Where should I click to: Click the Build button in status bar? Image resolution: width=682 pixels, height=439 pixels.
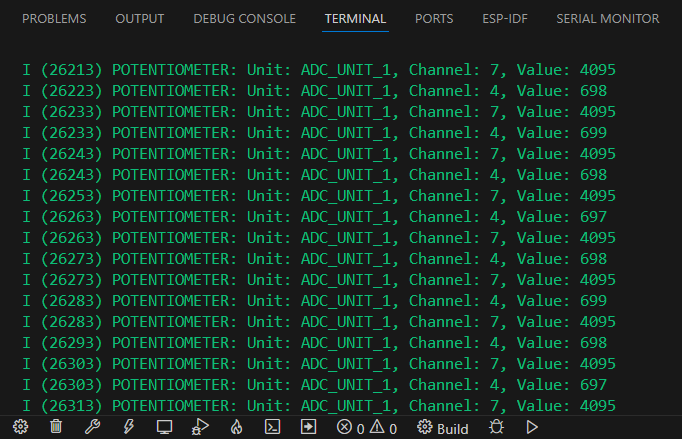point(443,428)
